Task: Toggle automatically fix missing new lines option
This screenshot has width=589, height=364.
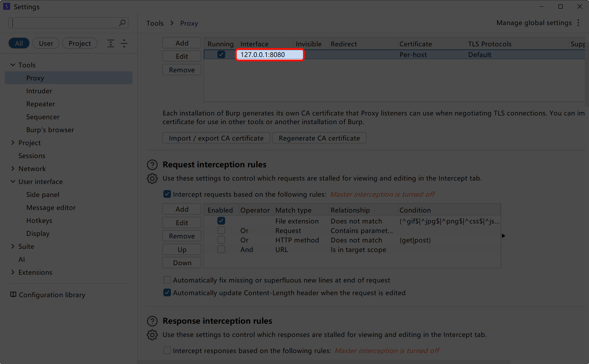Action: (167, 280)
